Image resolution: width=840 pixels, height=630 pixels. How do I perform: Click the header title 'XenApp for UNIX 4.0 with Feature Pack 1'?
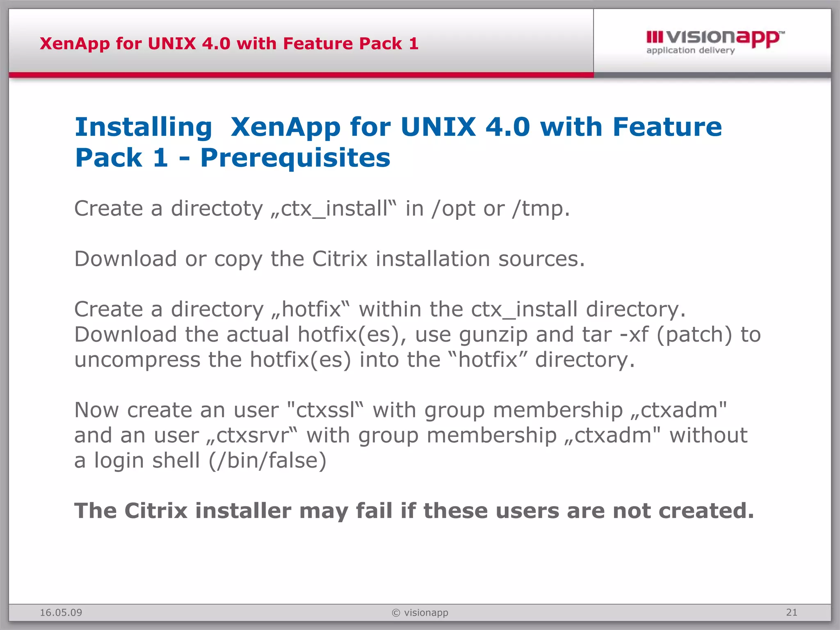click(229, 43)
